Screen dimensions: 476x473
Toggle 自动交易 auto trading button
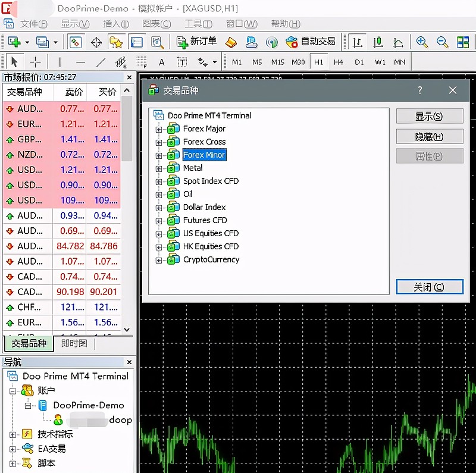pos(311,42)
